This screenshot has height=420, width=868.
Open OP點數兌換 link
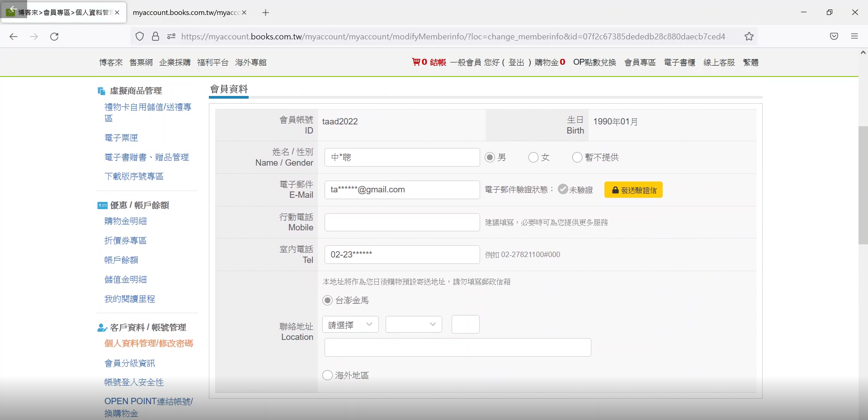click(594, 62)
